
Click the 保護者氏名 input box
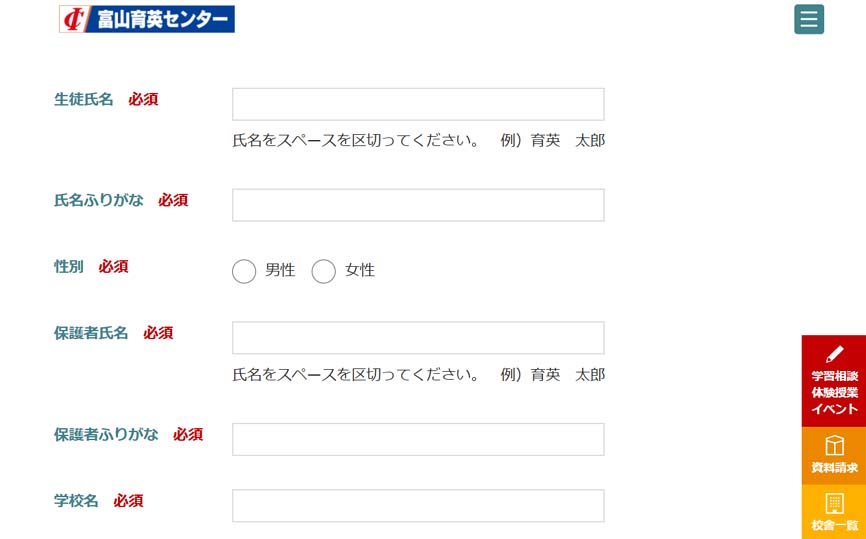pos(418,338)
